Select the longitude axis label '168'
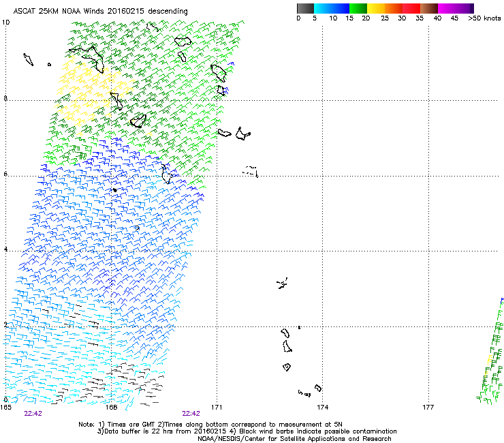The width and height of the screenshot is (504, 443). (x=111, y=408)
